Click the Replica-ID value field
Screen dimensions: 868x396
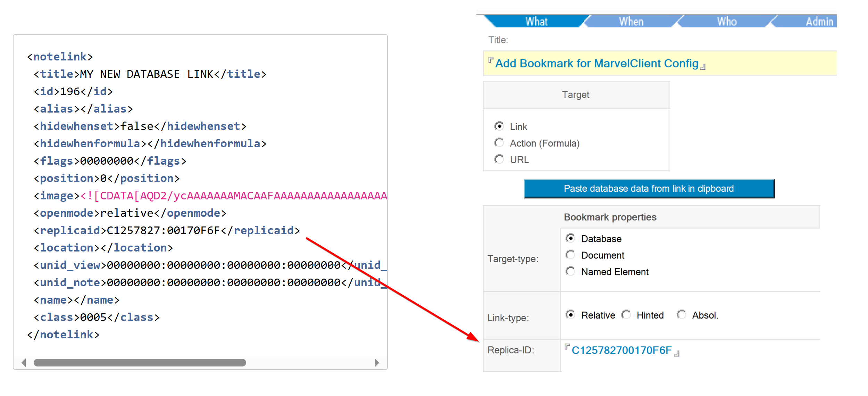(621, 350)
